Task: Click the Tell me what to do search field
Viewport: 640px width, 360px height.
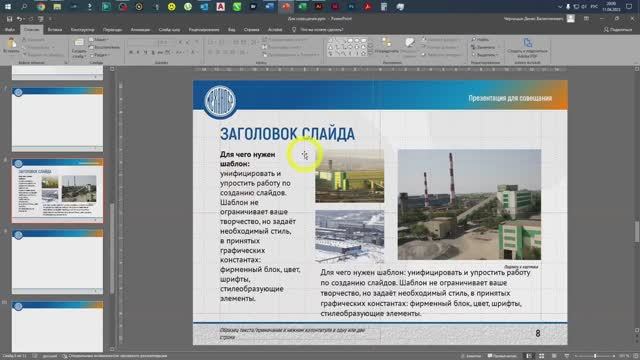Action: (x=322, y=29)
